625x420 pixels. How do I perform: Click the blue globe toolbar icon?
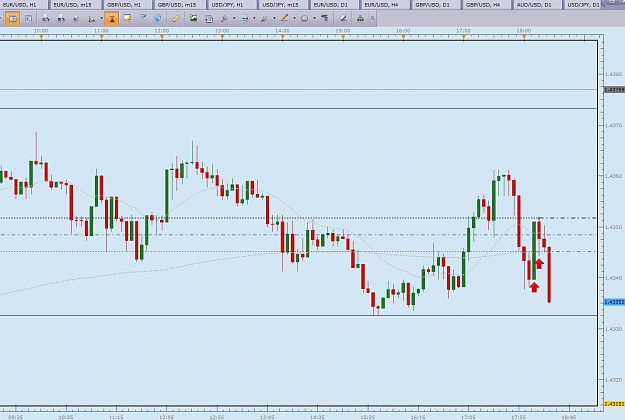158,18
